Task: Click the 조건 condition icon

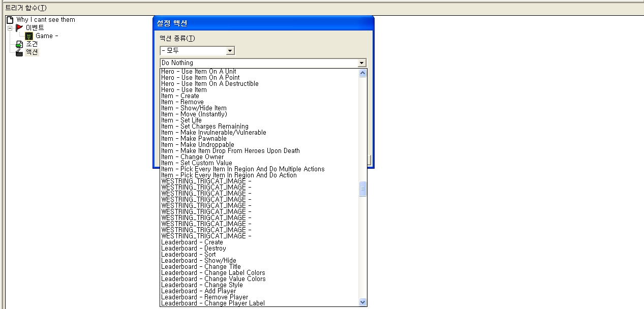Action: (19, 44)
